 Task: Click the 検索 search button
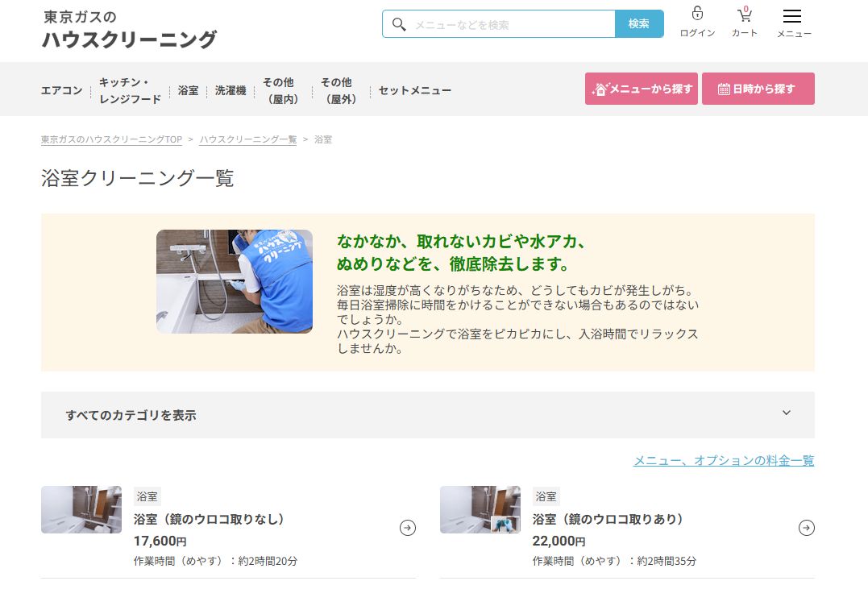639,24
